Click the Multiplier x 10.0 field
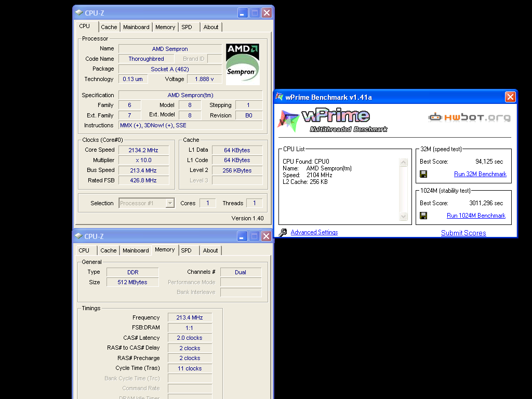This screenshot has width=532, height=399. click(x=143, y=160)
